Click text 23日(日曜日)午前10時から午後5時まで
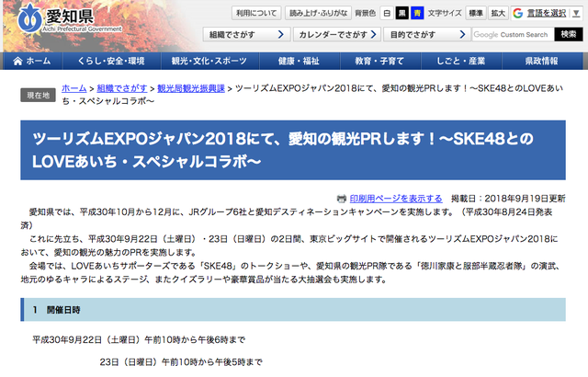The height and width of the screenshot is (377, 588). pos(181,362)
